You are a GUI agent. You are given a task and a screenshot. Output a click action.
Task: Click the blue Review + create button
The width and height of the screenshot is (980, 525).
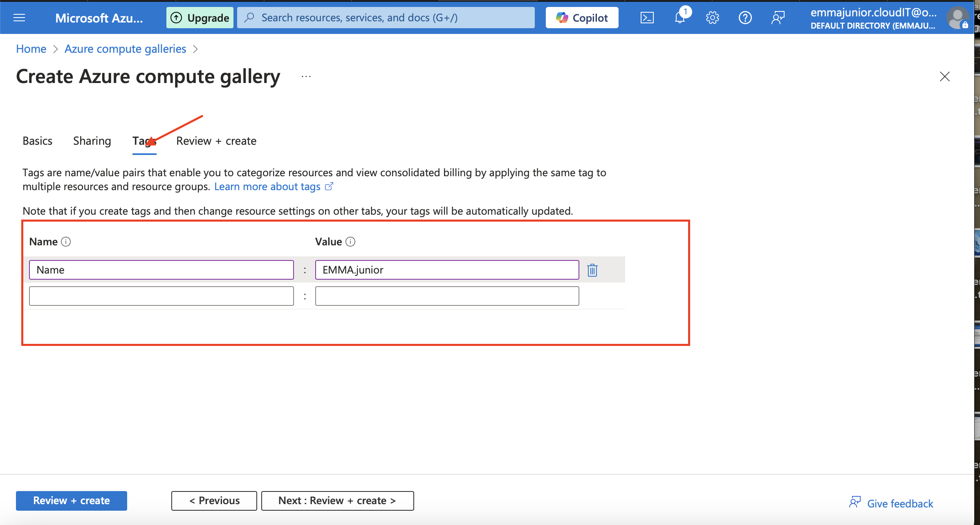[x=72, y=500]
